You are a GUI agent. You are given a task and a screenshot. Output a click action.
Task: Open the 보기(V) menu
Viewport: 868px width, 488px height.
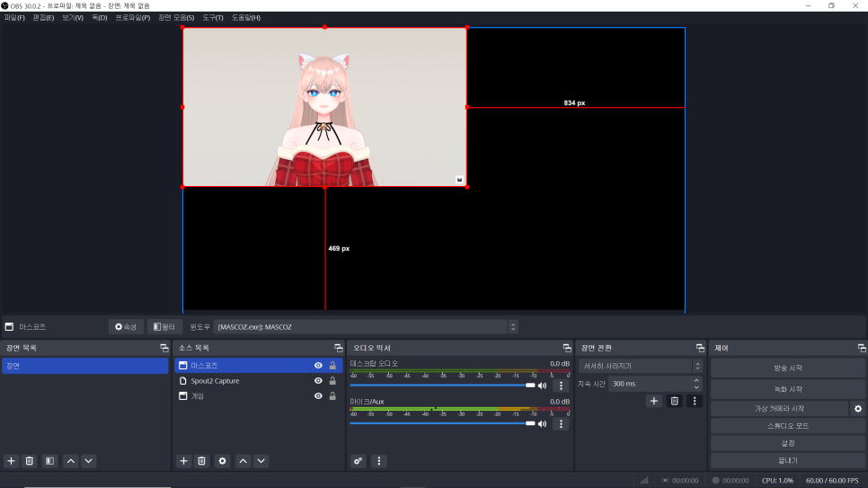(73, 18)
